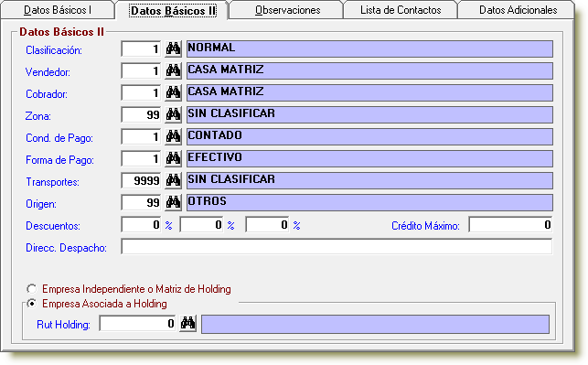The width and height of the screenshot is (588, 365).
Task: Click the Direcc. Despacho text field
Action: click(337, 247)
